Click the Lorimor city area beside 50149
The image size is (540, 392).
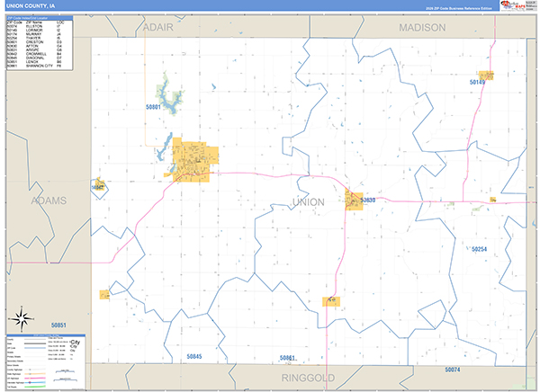coord(486,76)
